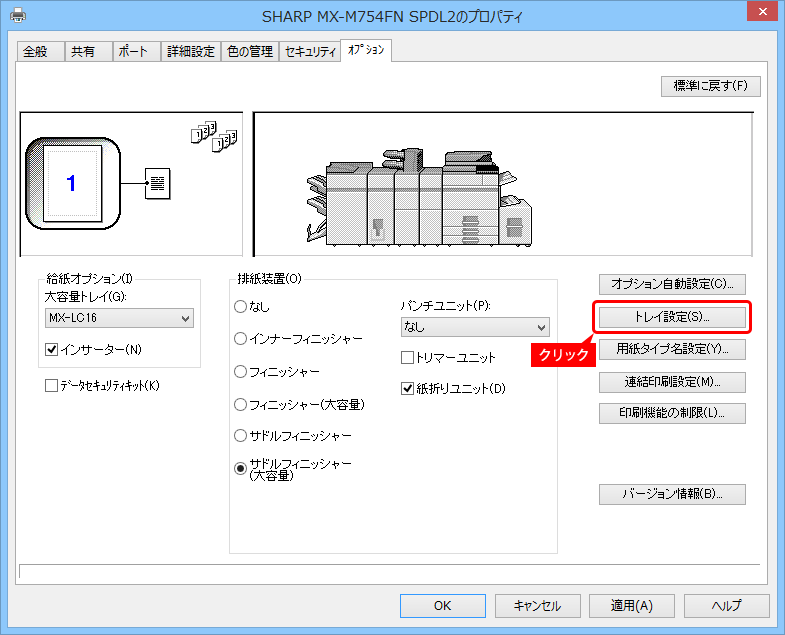Check the トリマーユニット option
Viewport: 785px width, 635px height.
[408, 357]
